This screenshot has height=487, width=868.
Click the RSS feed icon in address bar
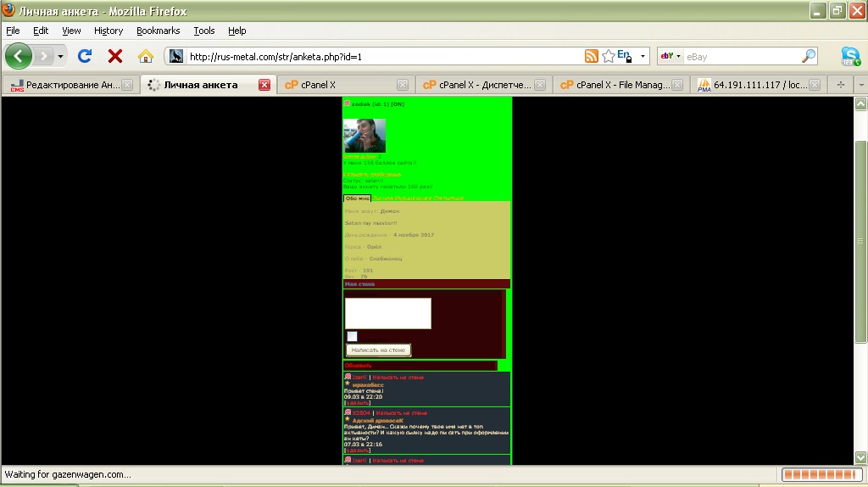coord(592,56)
